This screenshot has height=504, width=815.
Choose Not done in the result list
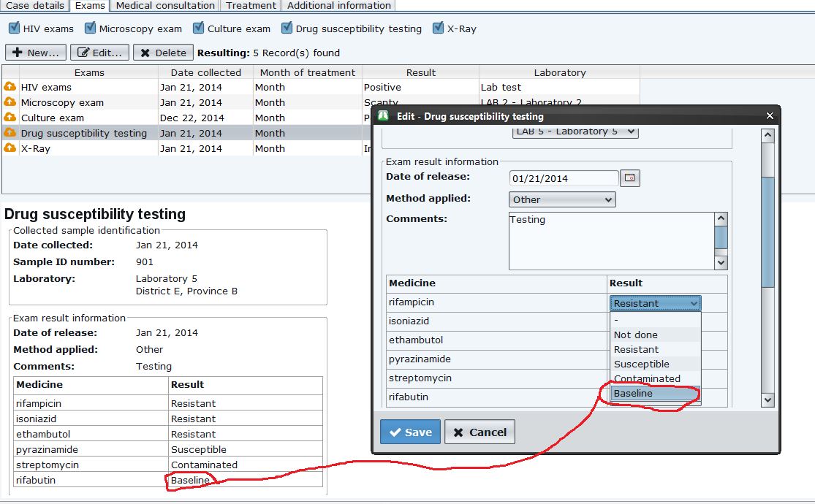(x=655, y=335)
